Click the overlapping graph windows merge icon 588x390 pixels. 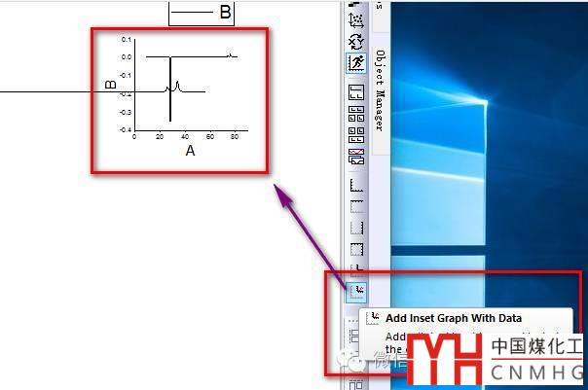tap(356, 157)
